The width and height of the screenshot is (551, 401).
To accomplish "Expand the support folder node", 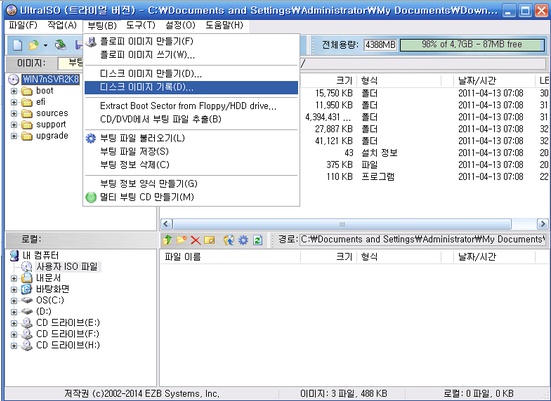I will pyautogui.click(x=14, y=125).
